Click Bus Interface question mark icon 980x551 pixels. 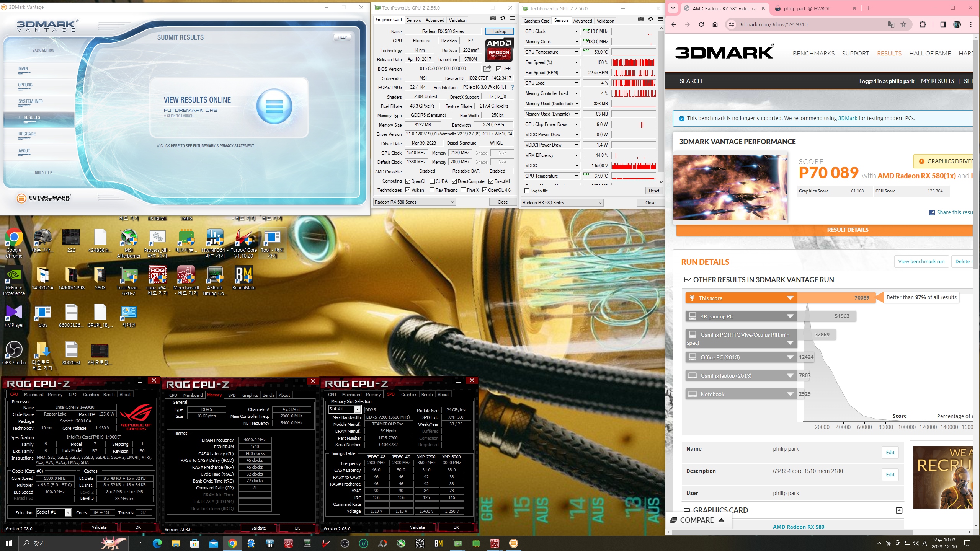[x=512, y=87]
